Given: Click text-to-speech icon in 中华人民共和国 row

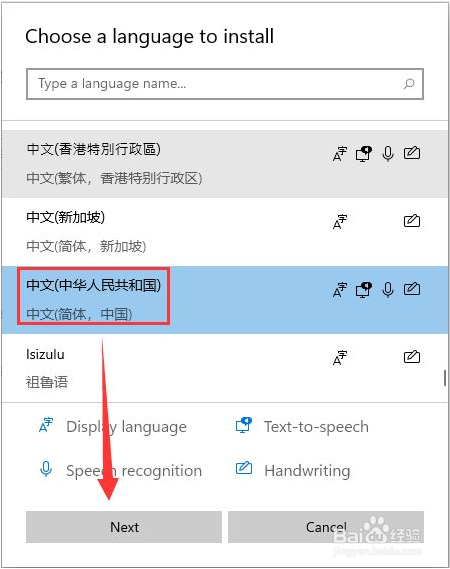Looking at the screenshot, I should pos(364,290).
